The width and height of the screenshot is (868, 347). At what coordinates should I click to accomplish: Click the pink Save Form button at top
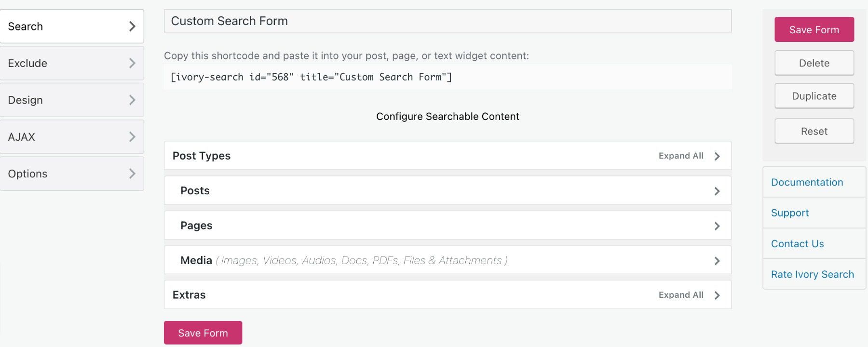814,29
